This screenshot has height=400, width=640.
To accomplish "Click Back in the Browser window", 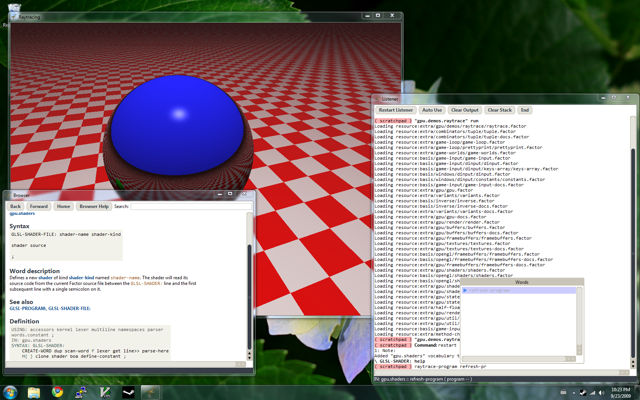I will click(x=16, y=207).
